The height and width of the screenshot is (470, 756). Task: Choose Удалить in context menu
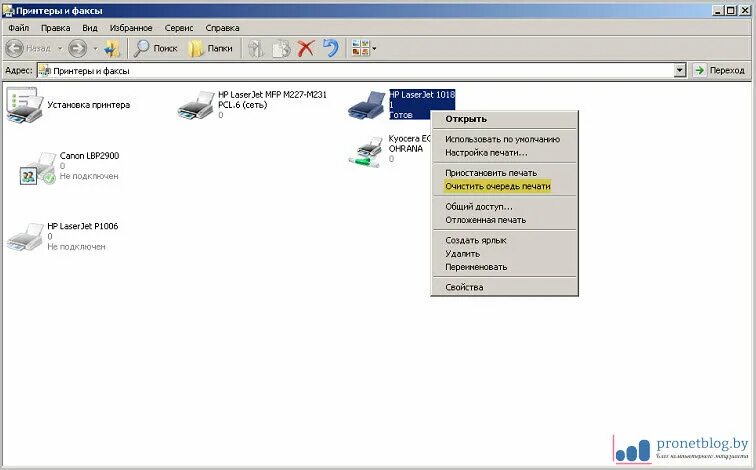[x=504, y=254]
